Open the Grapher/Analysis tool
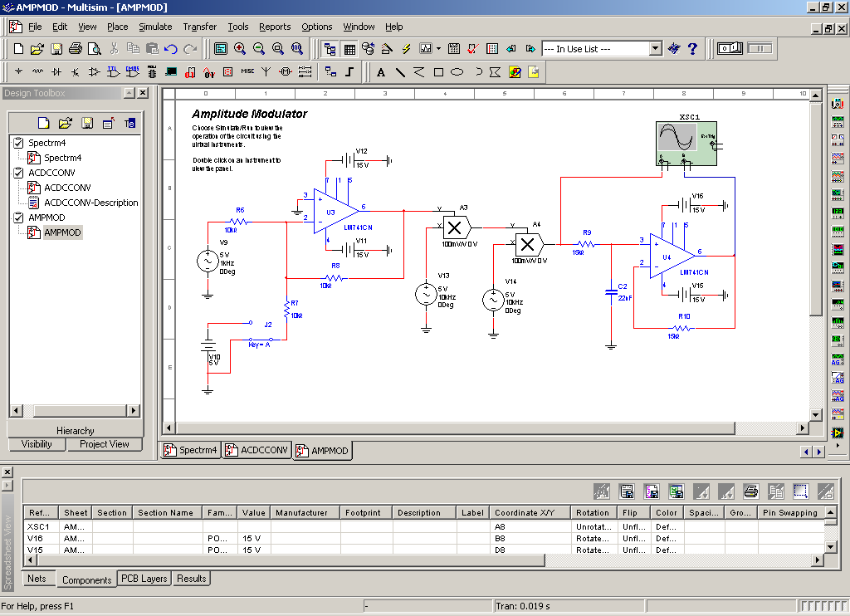Screen dimensions: 850x616 [426, 49]
